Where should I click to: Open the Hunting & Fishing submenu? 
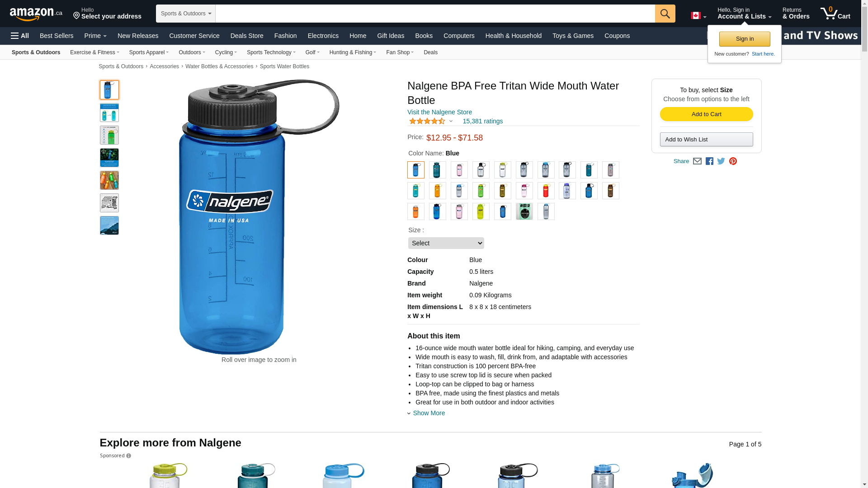coord(353,52)
